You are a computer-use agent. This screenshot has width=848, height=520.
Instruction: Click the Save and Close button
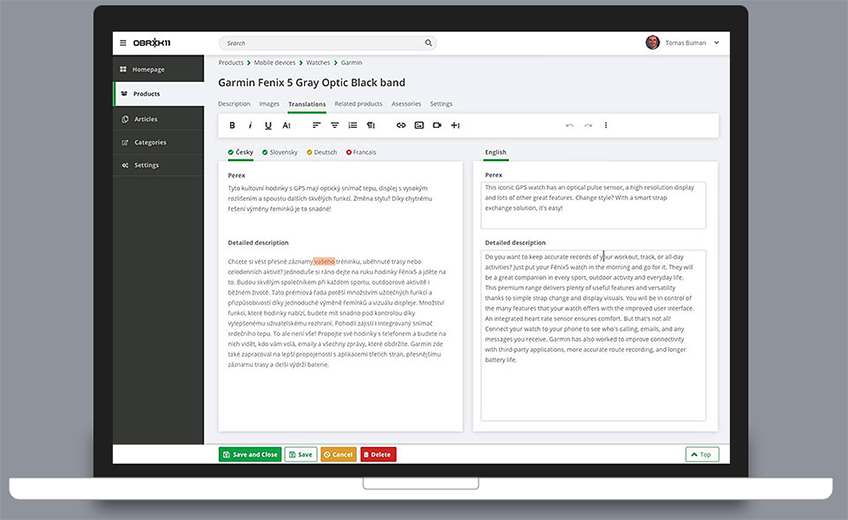(250, 455)
